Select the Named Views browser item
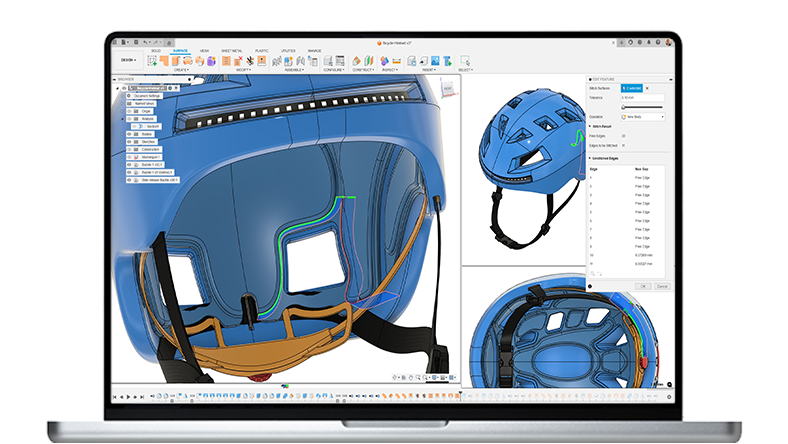Image resolution: width=788 pixels, height=444 pixels. point(144,104)
